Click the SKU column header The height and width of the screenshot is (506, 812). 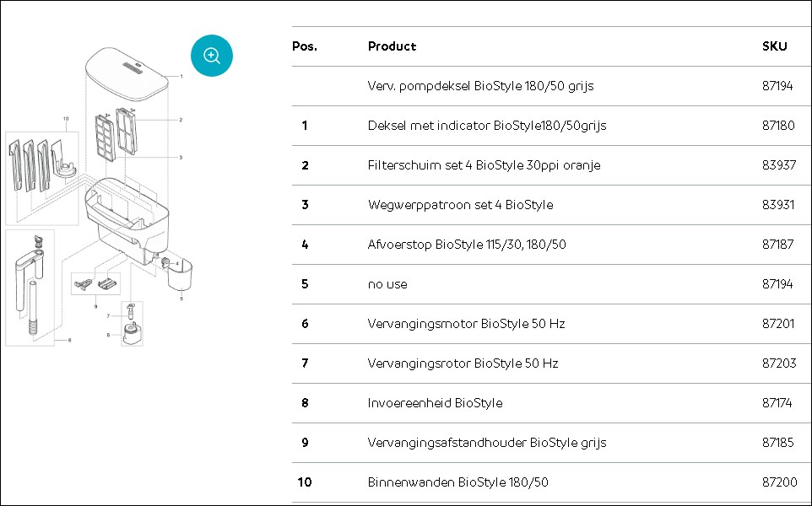click(774, 46)
